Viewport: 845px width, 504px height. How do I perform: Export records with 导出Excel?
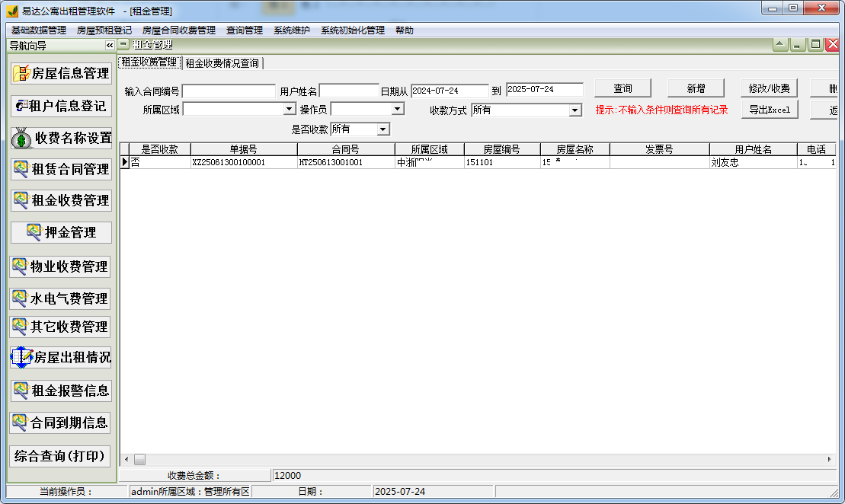770,109
